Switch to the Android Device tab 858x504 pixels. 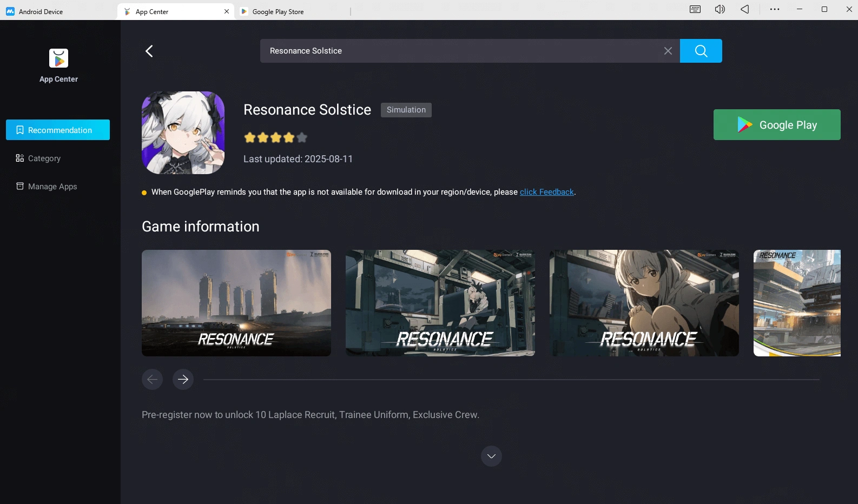(x=58, y=11)
